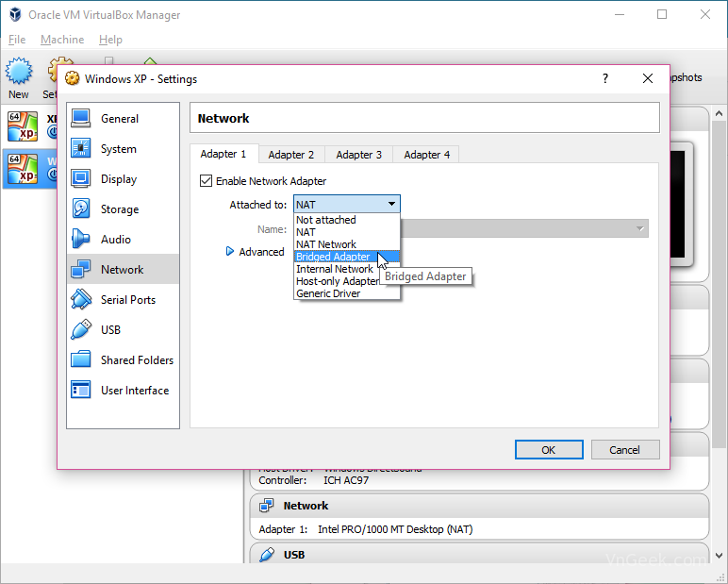The width and height of the screenshot is (728, 584).
Task: Open the Help menu
Action: pos(110,40)
